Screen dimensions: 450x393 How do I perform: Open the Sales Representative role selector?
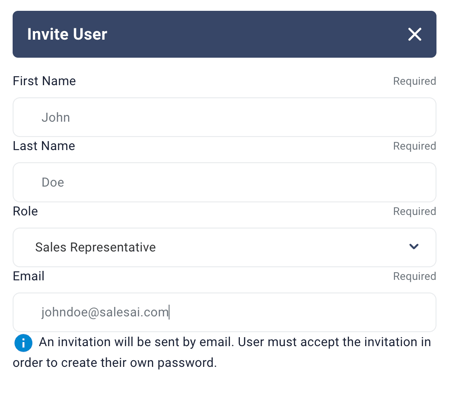224,247
